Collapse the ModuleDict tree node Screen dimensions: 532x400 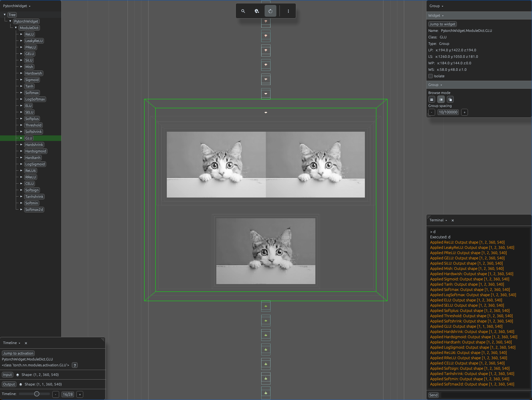tap(16, 28)
